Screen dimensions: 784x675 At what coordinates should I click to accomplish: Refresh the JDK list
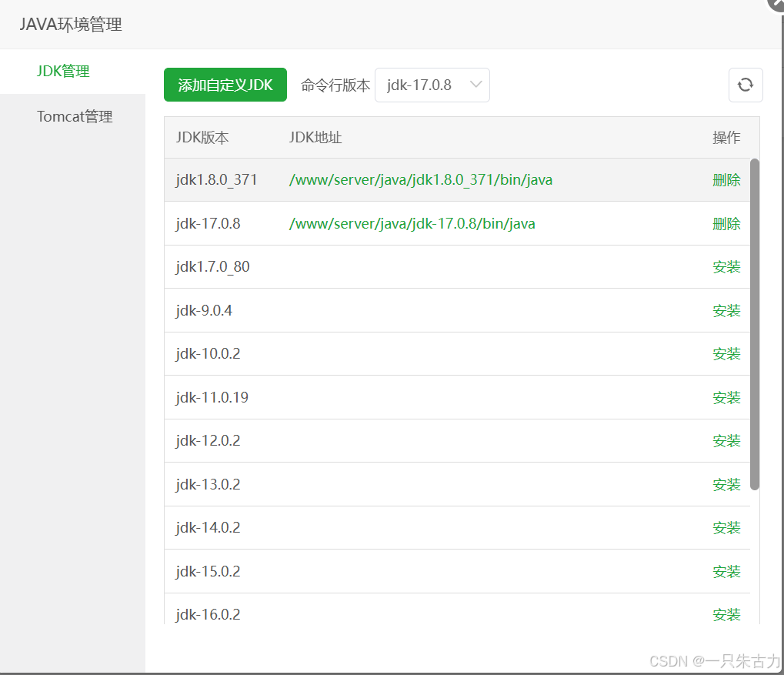click(745, 85)
